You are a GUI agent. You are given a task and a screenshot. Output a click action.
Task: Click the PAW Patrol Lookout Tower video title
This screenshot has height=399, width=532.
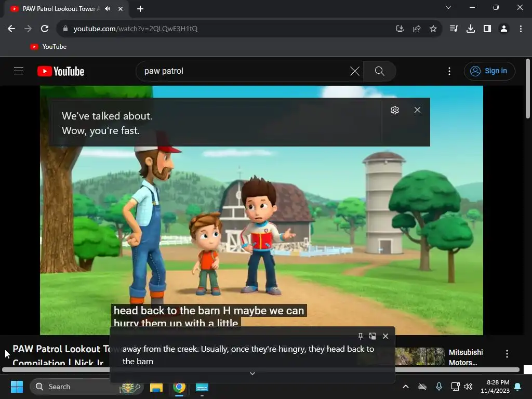coord(61,355)
